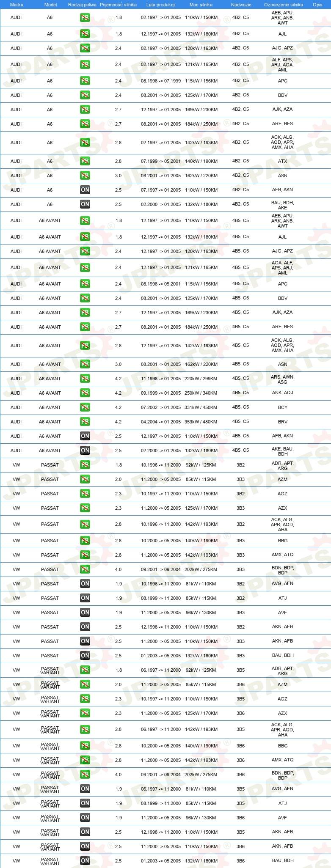Select petrol icon in 4B2 ARE, BES row
Image resolution: width=331 pixels, height=868 pixels.
(85, 124)
